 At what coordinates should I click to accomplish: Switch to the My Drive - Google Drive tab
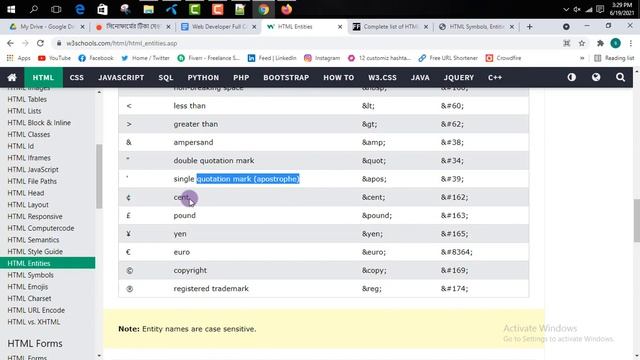47,27
